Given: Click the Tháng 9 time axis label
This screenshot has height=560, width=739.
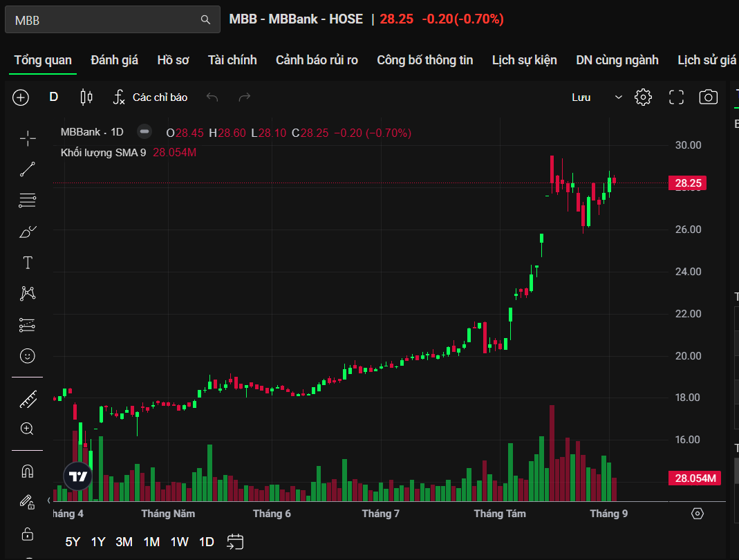Looking at the screenshot, I should click(608, 514).
